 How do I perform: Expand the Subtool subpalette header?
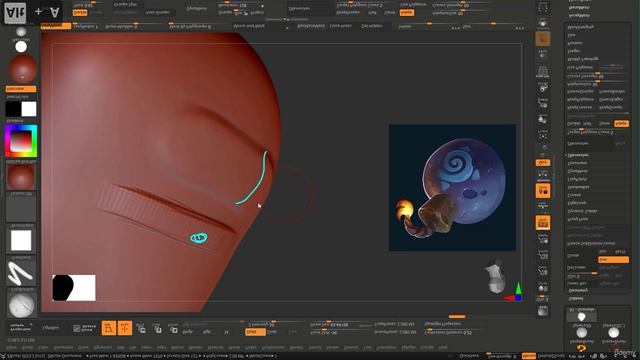coord(576,299)
